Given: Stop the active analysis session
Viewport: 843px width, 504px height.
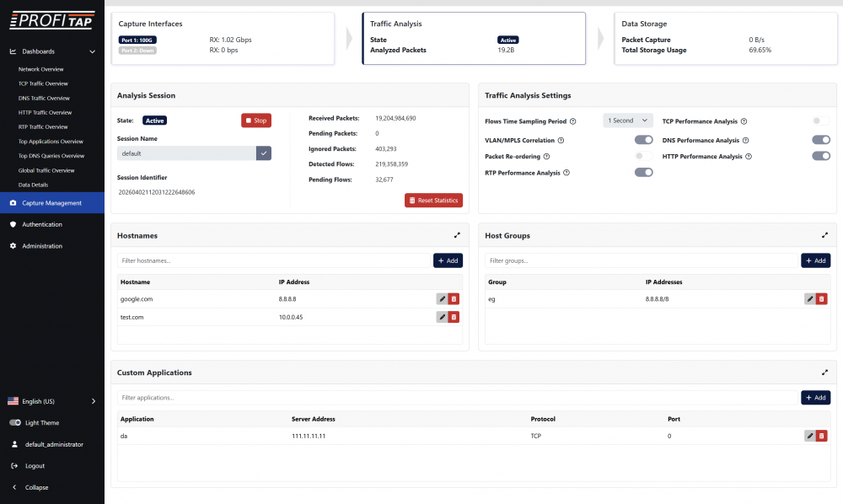Looking at the screenshot, I should point(256,121).
